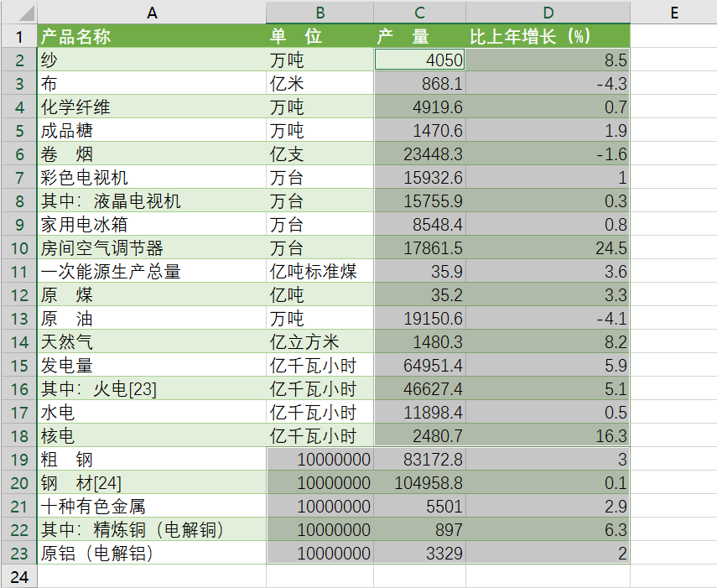This screenshot has height=588, width=717.
Task: Select the cell 一次能源生产总量
Action: pos(152,271)
